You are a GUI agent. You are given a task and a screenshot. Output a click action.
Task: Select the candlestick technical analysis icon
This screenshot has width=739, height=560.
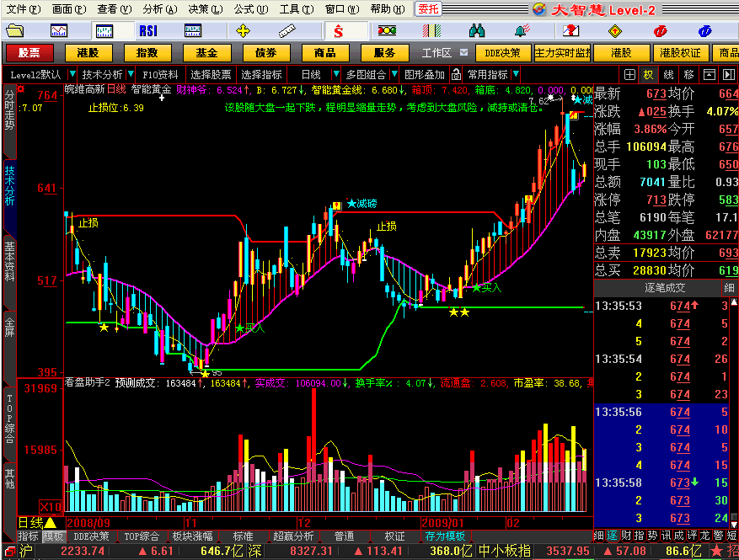pyautogui.click(x=104, y=31)
